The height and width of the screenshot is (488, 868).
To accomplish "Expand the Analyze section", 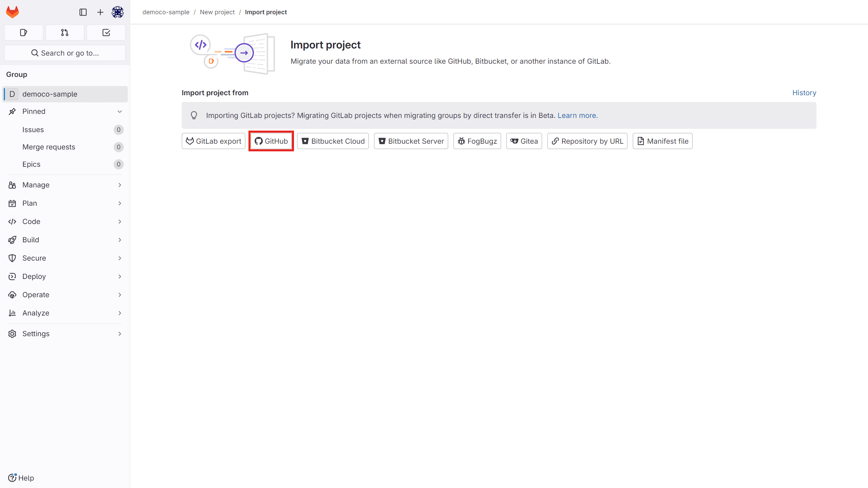I will [x=65, y=313].
